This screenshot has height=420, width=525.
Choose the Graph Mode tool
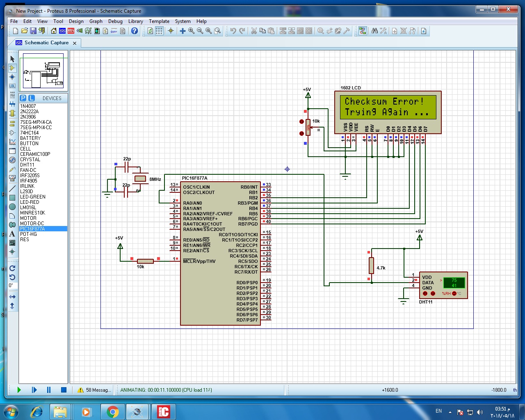tap(12, 142)
